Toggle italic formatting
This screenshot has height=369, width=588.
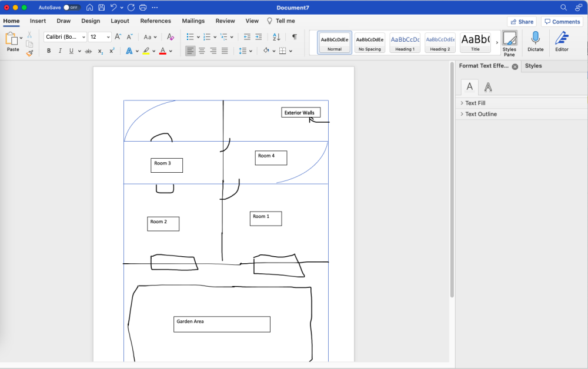tap(60, 51)
